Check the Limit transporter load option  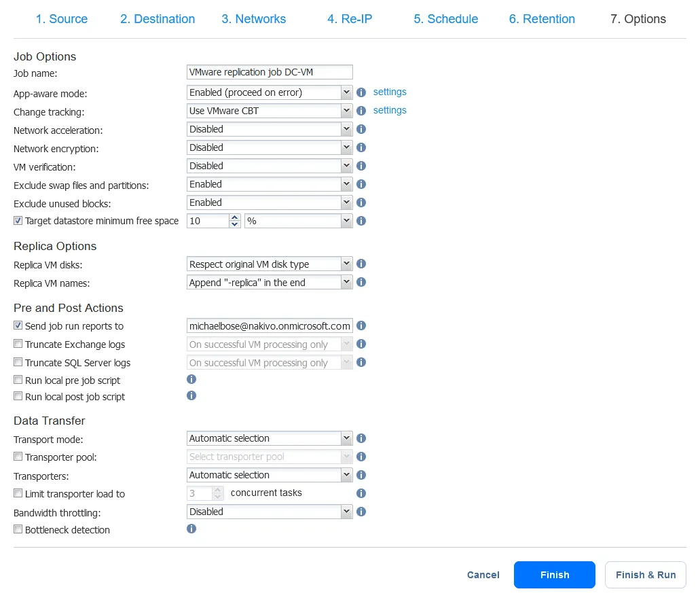tap(18, 493)
